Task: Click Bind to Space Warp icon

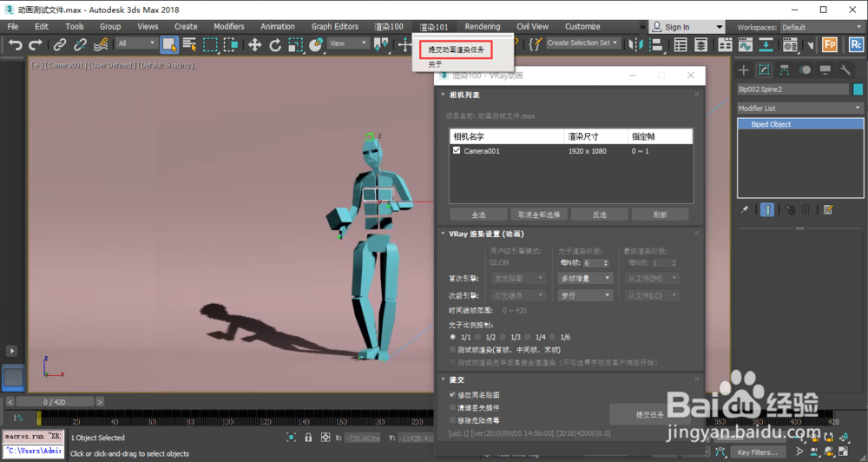Action: click(x=101, y=45)
